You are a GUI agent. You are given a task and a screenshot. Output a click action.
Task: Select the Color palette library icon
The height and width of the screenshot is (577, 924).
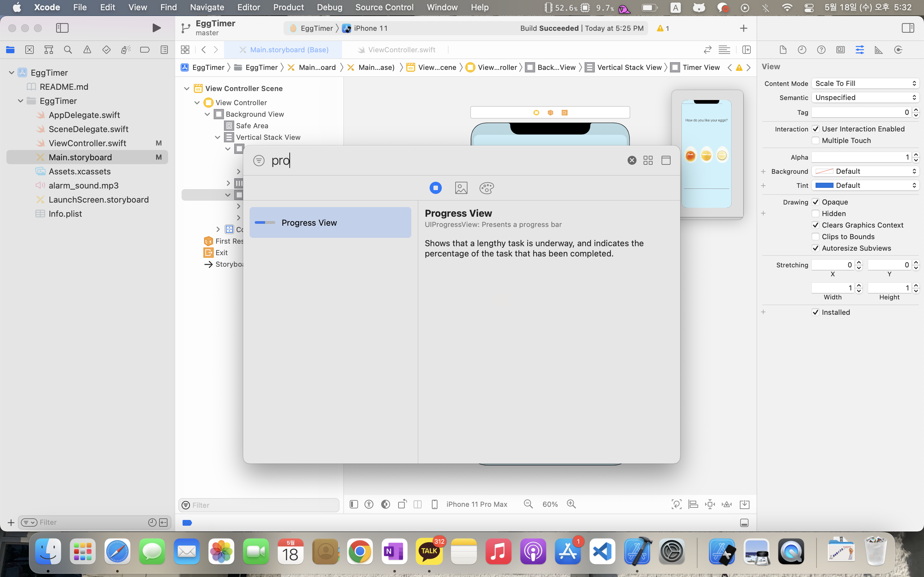pyautogui.click(x=486, y=188)
